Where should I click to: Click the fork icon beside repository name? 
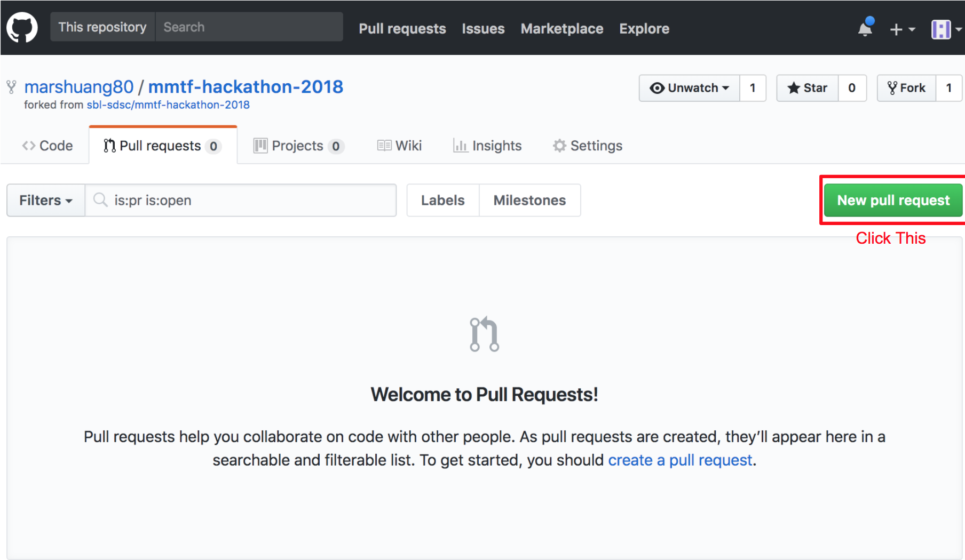coord(11,86)
